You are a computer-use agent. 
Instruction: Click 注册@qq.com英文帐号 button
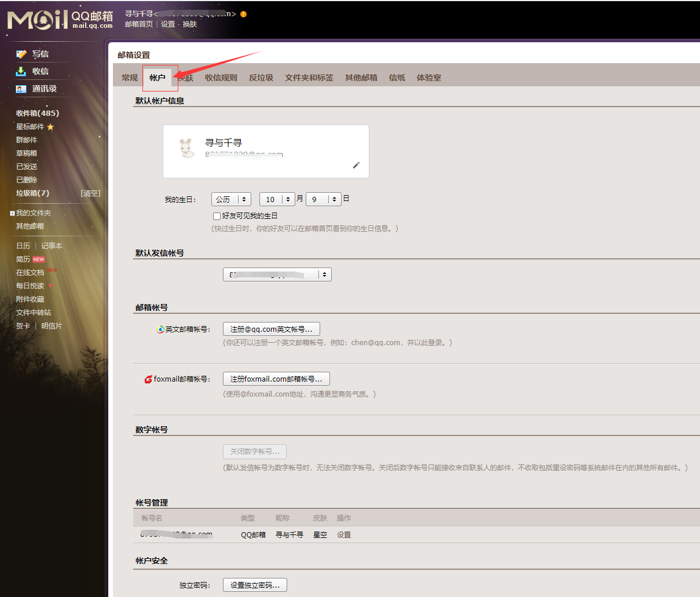pos(272,329)
